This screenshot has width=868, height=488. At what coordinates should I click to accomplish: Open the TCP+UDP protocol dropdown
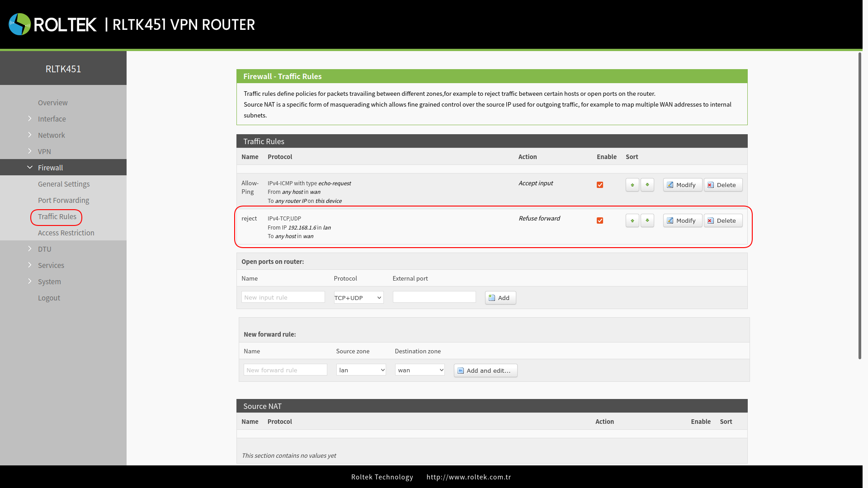tap(359, 298)
